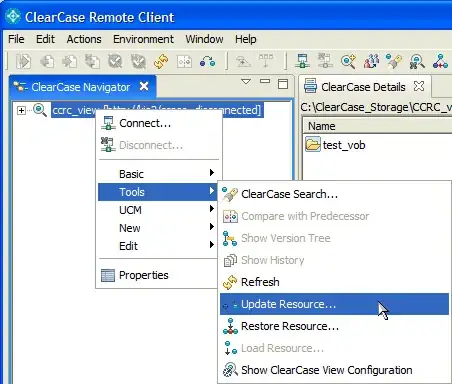Open the Navigator view menu triangle
Viewport: 452px width, 384px height.
[x=246, y=81]
